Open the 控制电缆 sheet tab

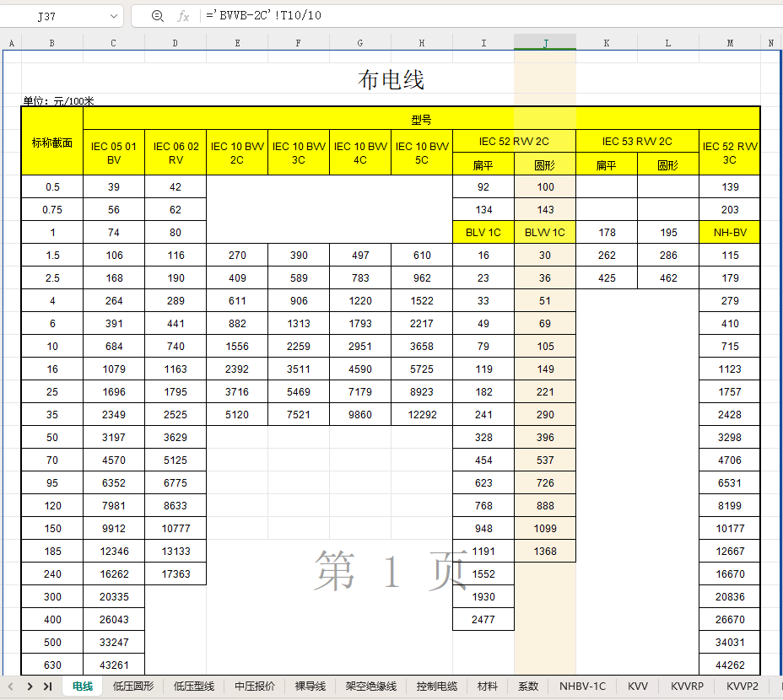436,687
